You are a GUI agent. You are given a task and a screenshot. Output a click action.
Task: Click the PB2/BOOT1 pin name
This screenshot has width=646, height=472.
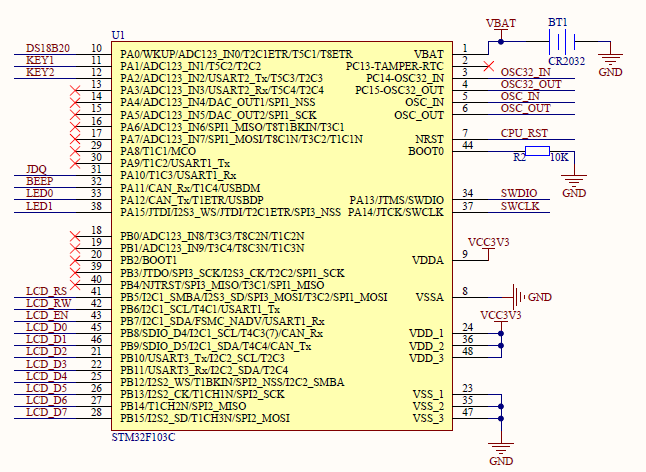click(x=148, y=260)
